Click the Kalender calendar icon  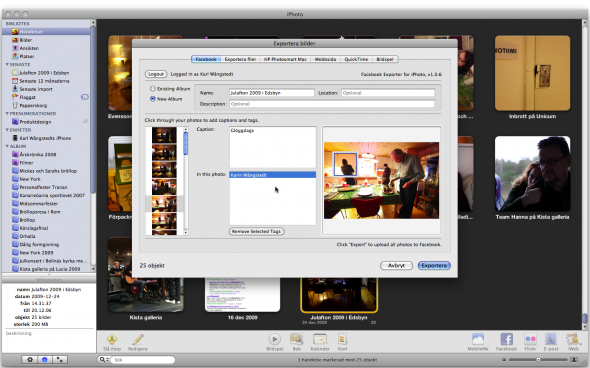pyautogui.click(x=320, y=339)
